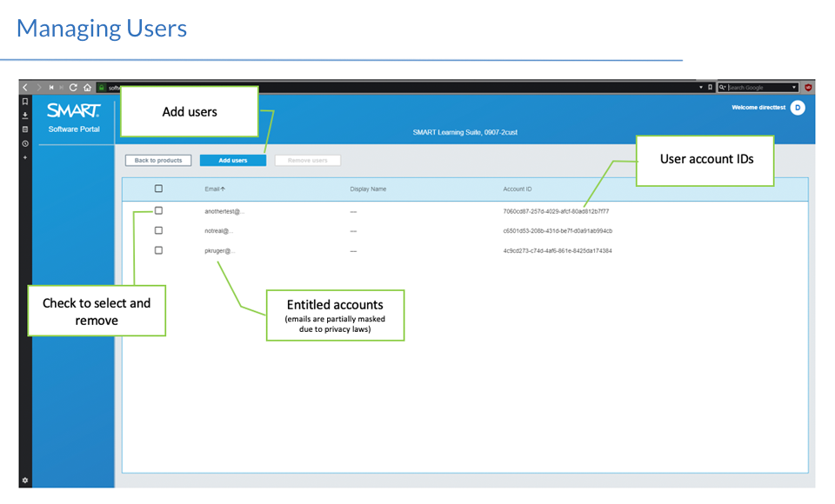Open the search engine selector magnifier icon
The width and height of the screenshot is (835, 504).
(723, 87)
